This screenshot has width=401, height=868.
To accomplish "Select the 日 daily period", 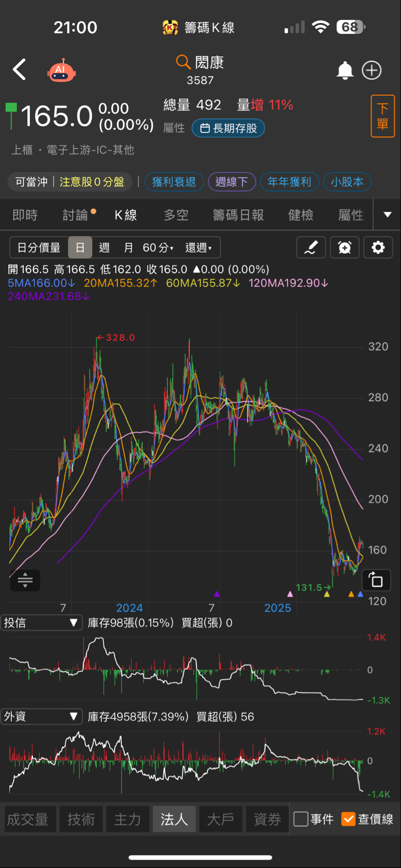I will [x=80, y=247].
